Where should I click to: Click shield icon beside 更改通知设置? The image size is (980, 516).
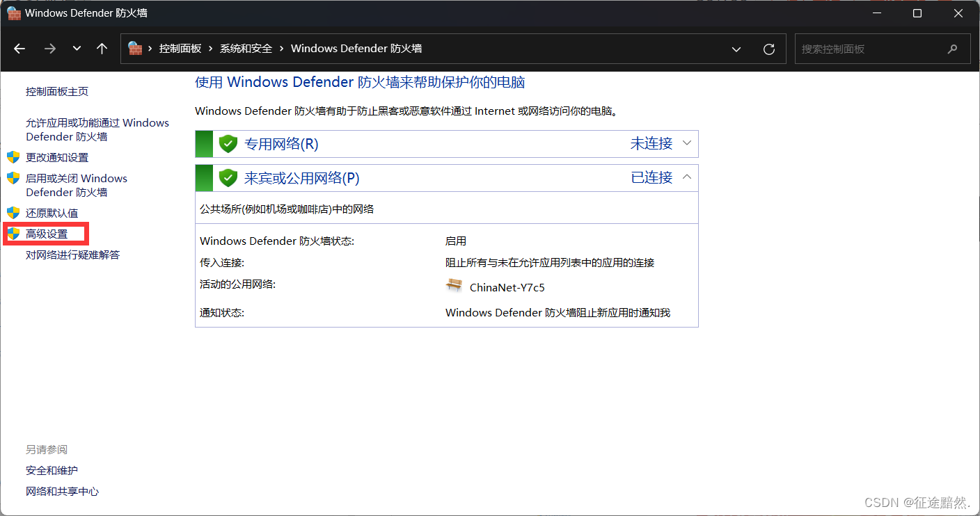coord(13,157)
